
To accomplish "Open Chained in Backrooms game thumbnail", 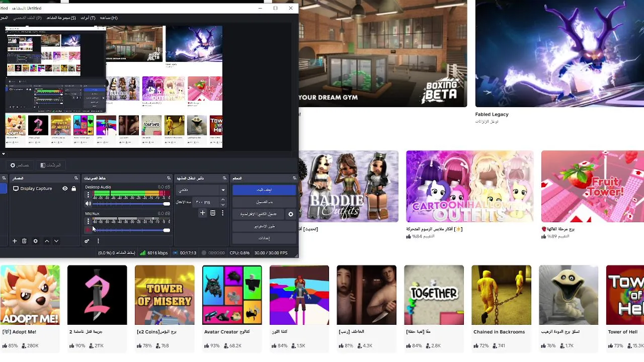I will click(501, 295).
